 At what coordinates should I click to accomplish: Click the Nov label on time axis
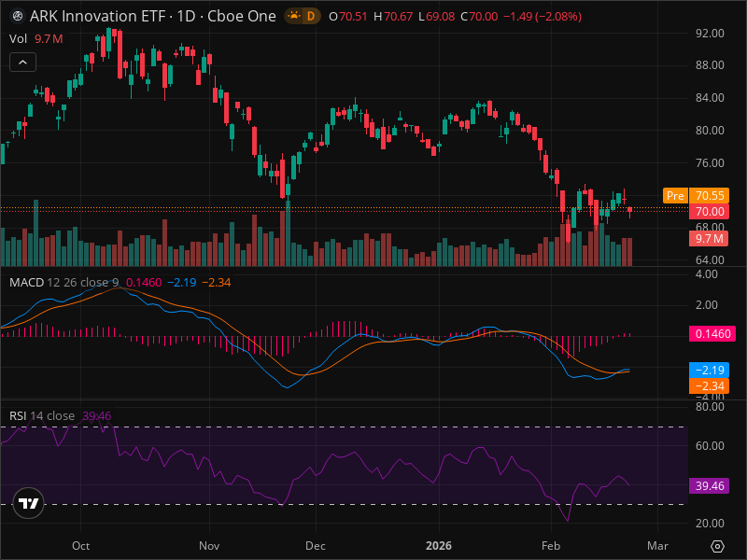209,546
